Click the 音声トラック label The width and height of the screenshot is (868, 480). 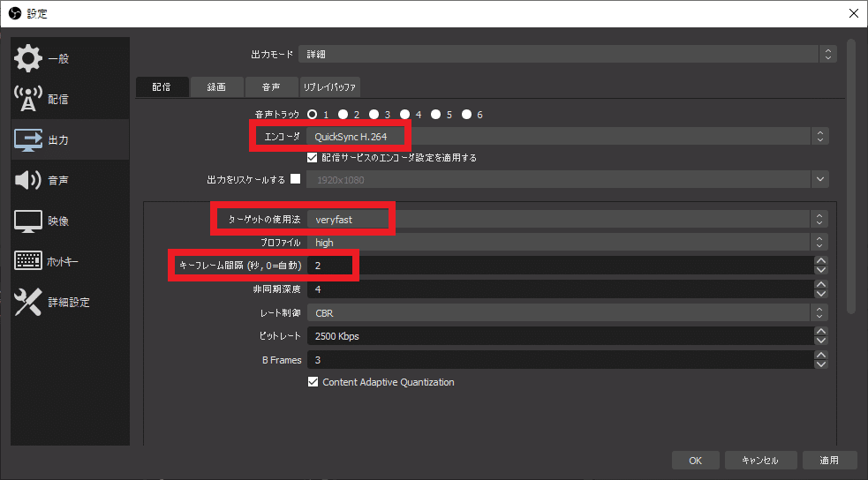pyautogui.click(x=276, y=115)
